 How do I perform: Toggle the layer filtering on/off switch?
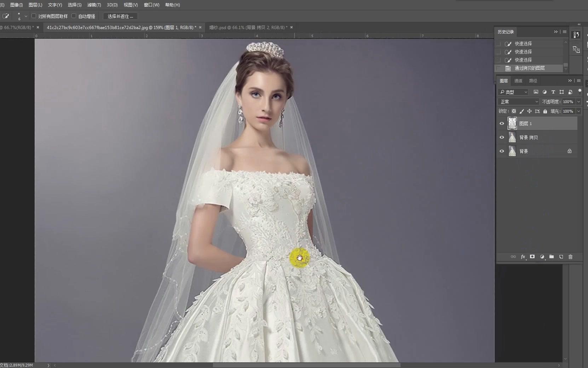[x=580, y=91]
